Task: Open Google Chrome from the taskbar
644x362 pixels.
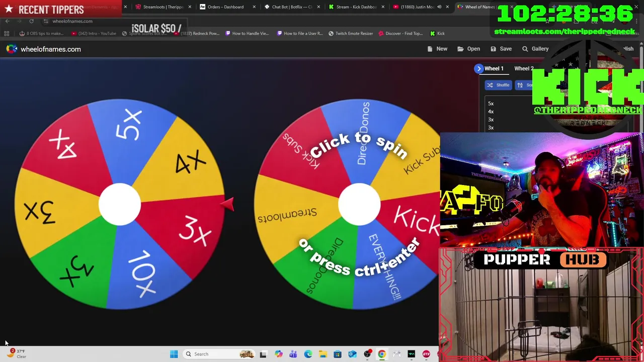Action: (x=382, y=354)
